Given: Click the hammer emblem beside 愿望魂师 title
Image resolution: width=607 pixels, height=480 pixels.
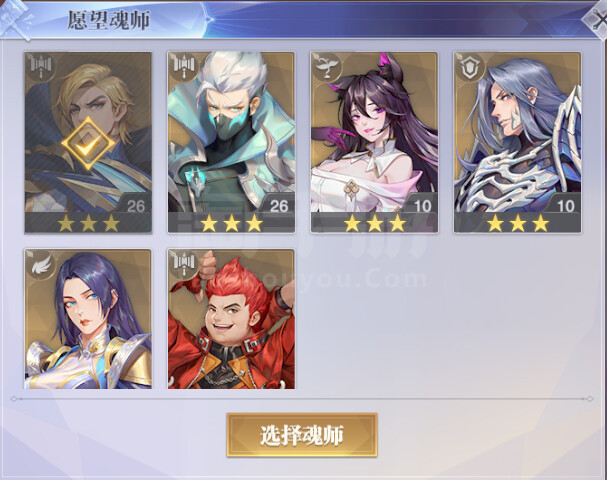Looking at the screenshot, I should pos(15,19).
